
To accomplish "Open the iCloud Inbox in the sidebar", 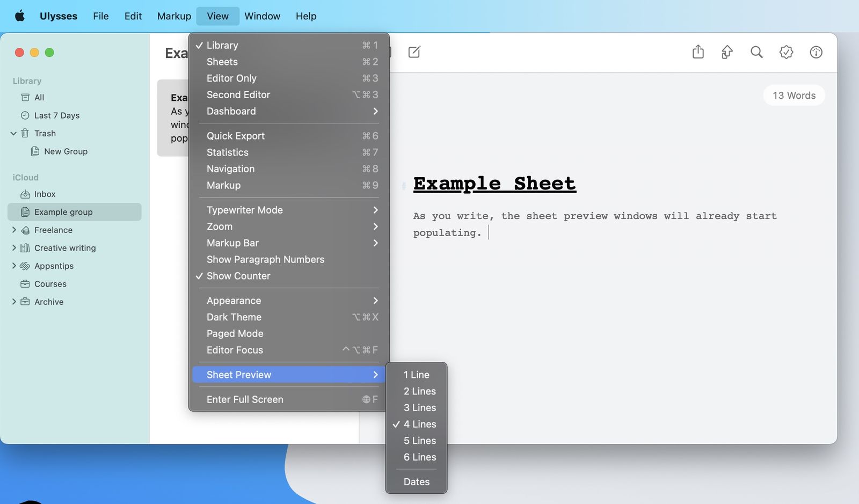I will [45, 194].
